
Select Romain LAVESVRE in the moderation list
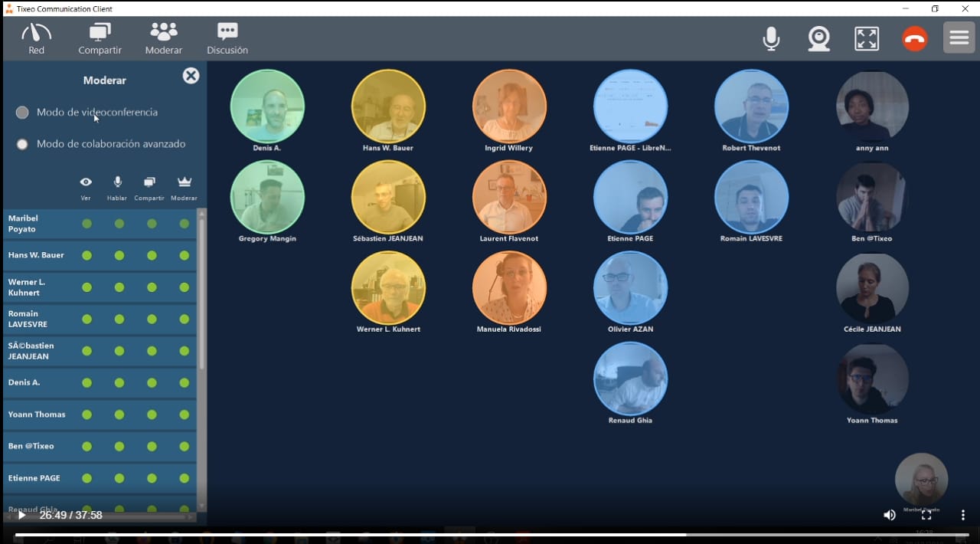click(x=100, y=319)
